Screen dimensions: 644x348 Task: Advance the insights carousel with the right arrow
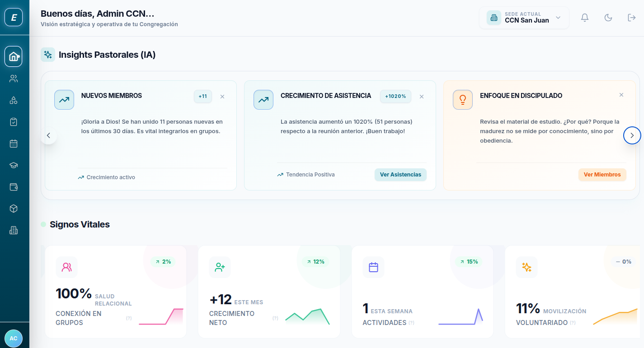click(x=632, y=135)
